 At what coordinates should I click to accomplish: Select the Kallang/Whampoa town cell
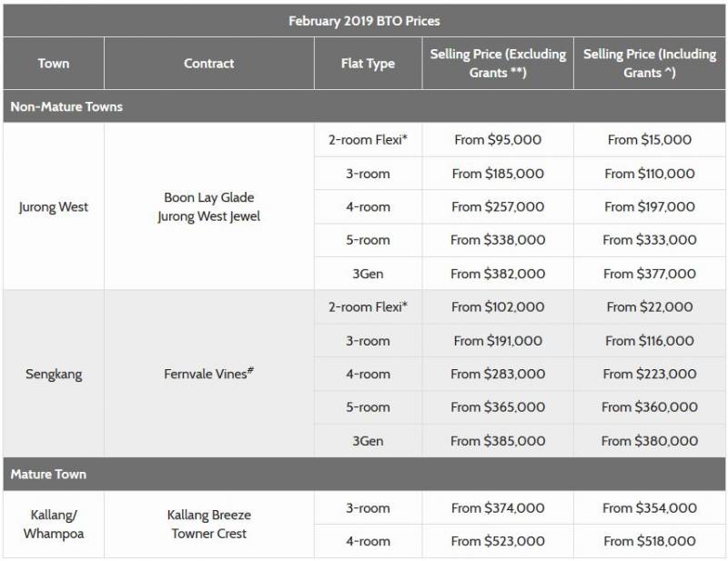tap(54, 525)
